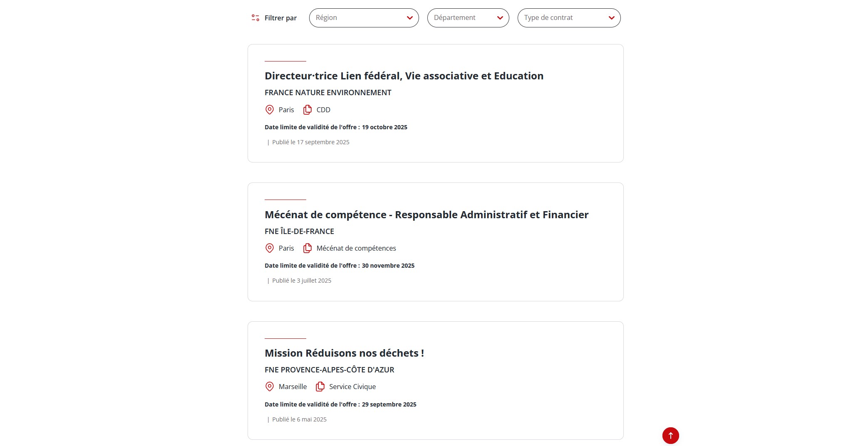
Task: Open the Directeur·trice Lien fédéral job listing
Action: click(x=404, y=76)
